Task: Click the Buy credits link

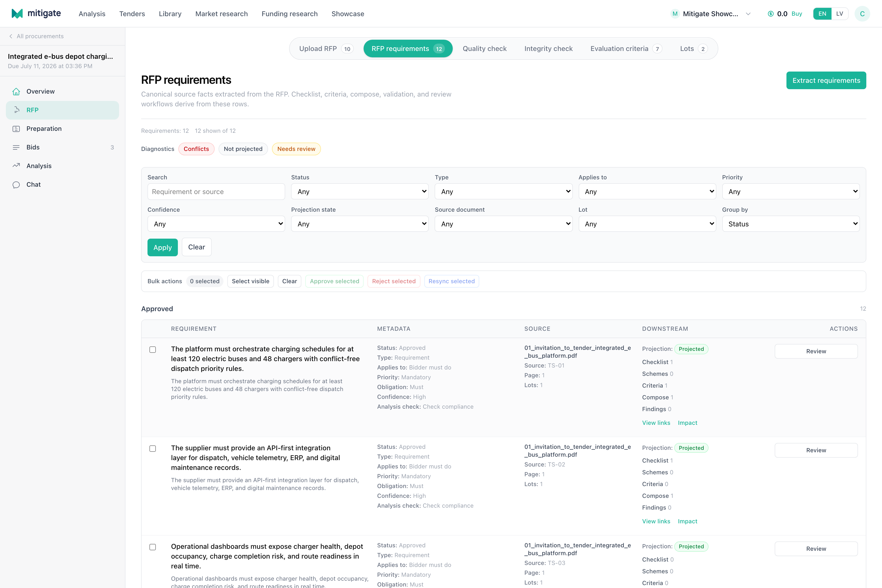Action: [796, 14]
